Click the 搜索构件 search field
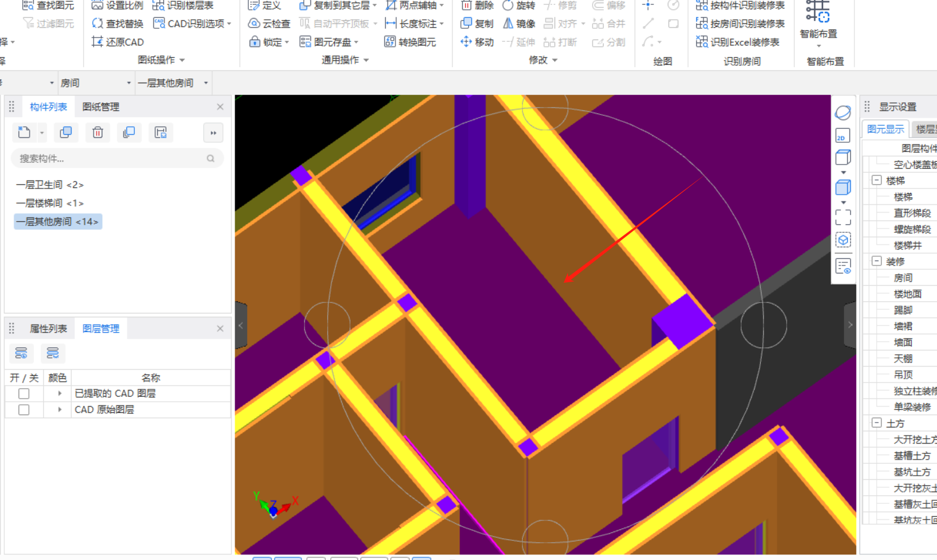This screenshot has width=937, height=560. [117, 158]
